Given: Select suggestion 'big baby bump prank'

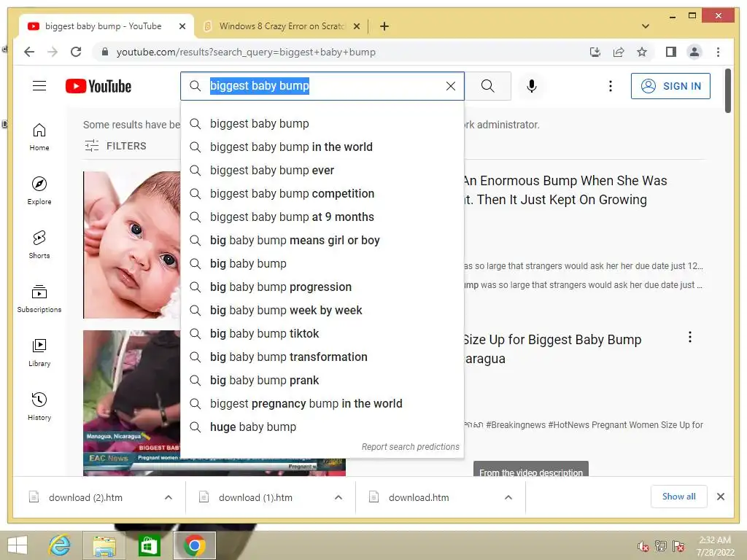Looking at the screenshot, I should tap(322, 380).
